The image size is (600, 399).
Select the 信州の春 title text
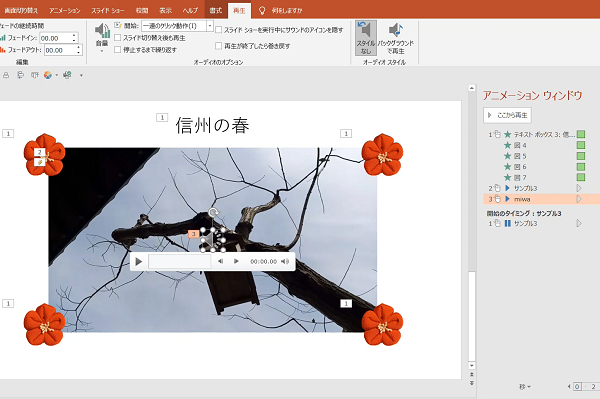pyautogui.click(x=212, y=125)
